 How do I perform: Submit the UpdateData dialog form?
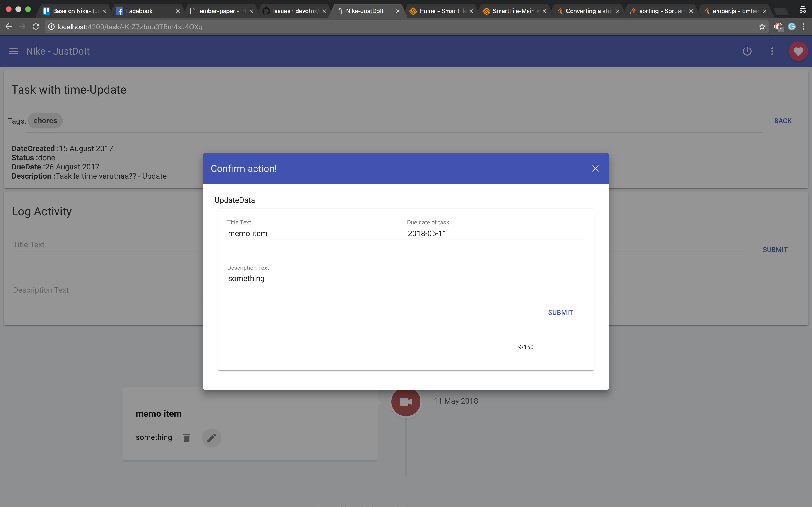[560, 312]
